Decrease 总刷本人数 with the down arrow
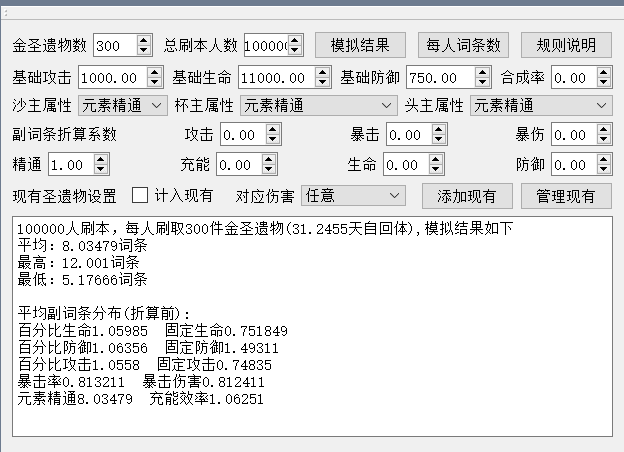624x452 pixels. click(294, 50)
